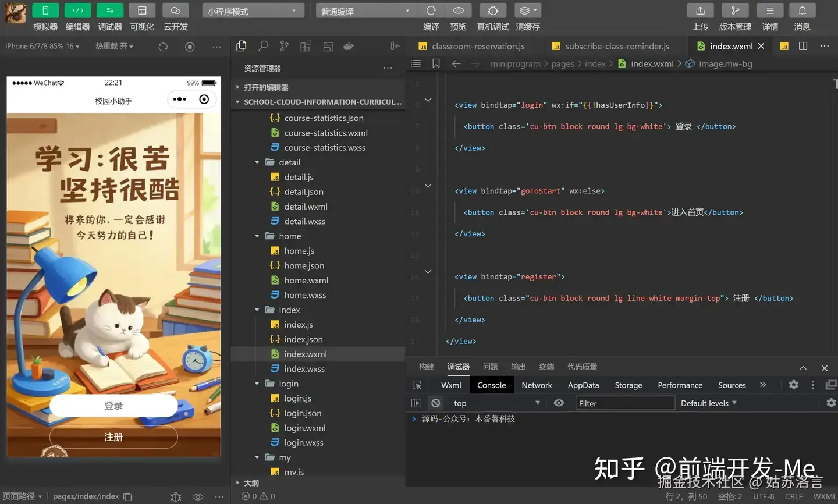Switch to the Console tab
The height and width of the screenshot is (504, 838).
[491, 385]
